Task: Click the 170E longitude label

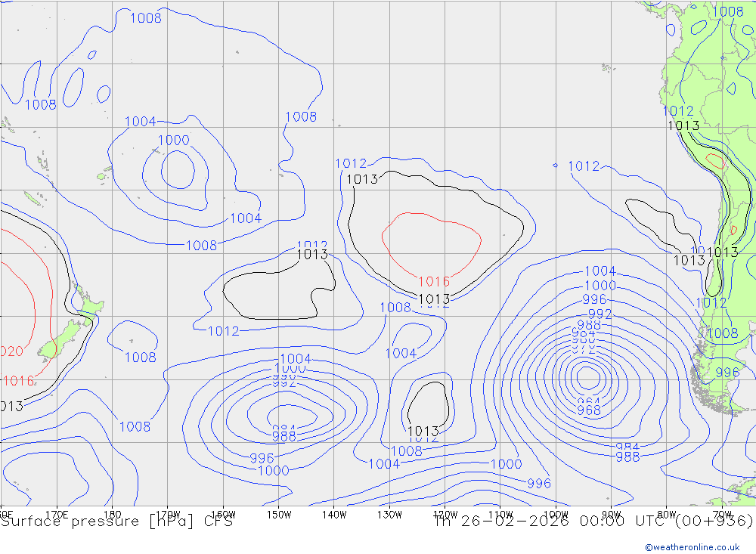Action: [57, 515]
